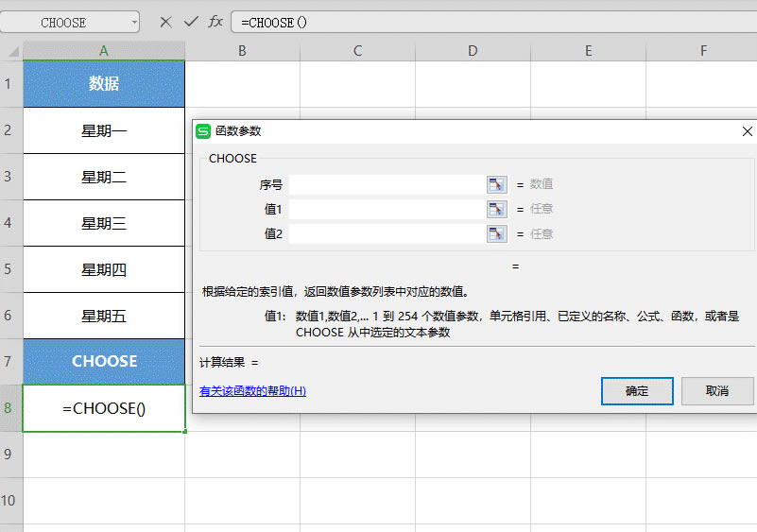Select column D header
757x532 pixels.
point(473,51)
